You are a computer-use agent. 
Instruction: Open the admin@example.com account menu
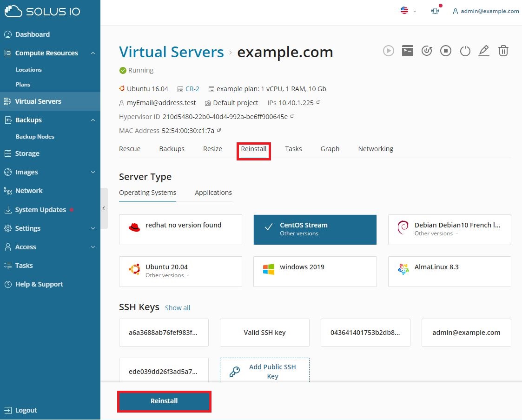[486, 11]
